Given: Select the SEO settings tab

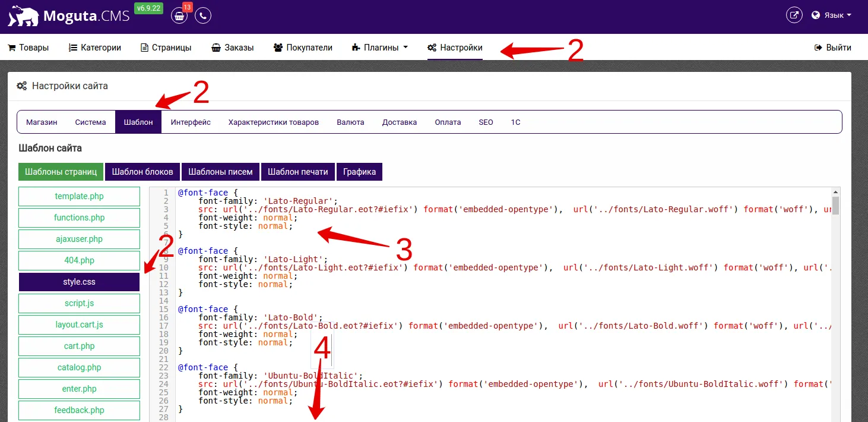Looking at the screenshot, I should [486, 122].
